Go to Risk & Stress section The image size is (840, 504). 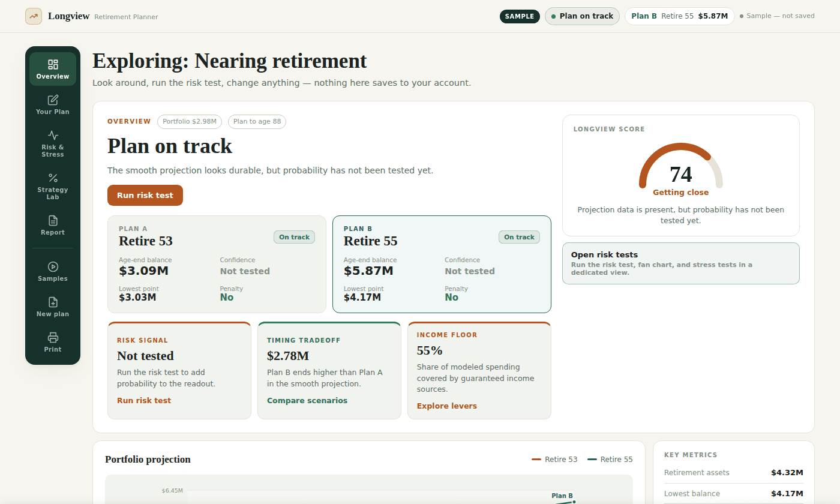coord(53,143)
